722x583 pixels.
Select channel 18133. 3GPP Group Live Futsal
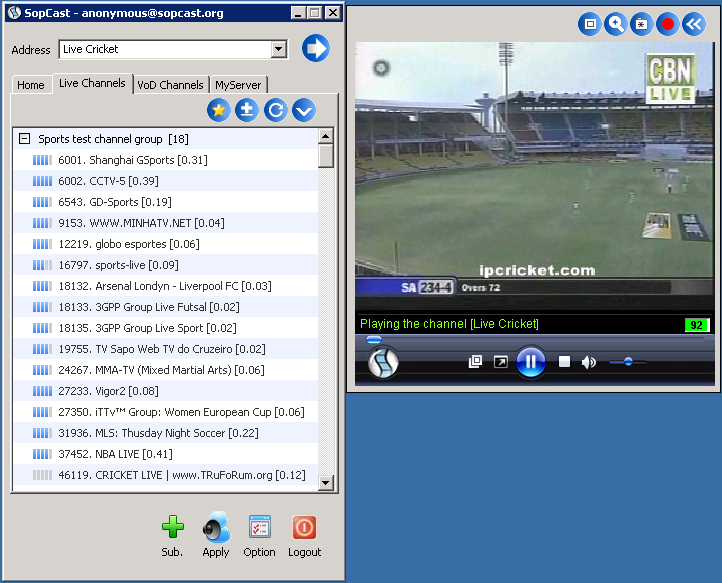tap(166, 307)
